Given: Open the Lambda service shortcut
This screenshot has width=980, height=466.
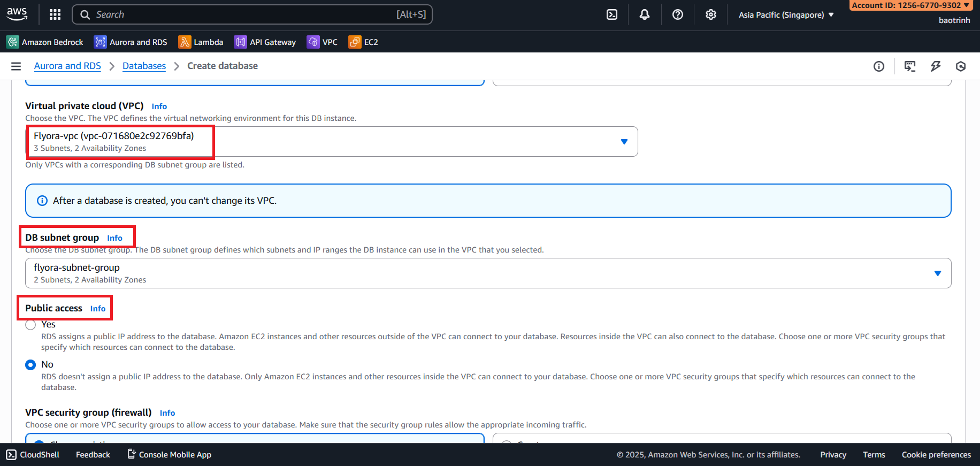Looking at the screenshot, I should (201, 42).
